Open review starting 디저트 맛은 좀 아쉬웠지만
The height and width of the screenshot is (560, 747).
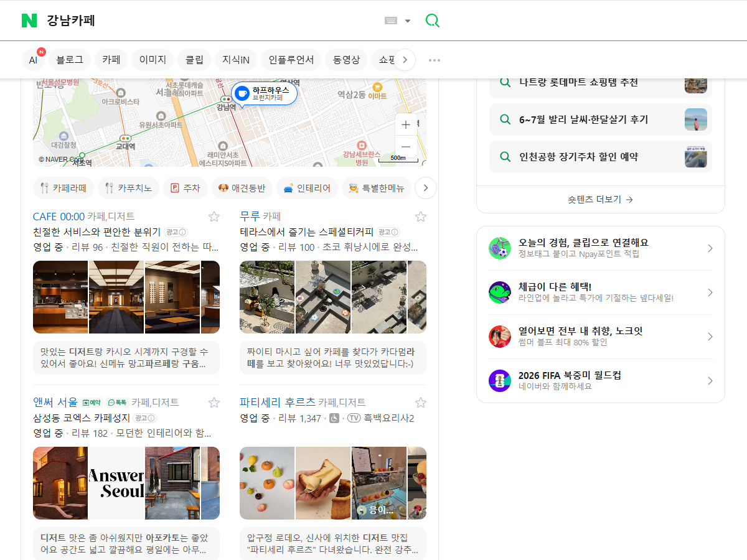126,544
